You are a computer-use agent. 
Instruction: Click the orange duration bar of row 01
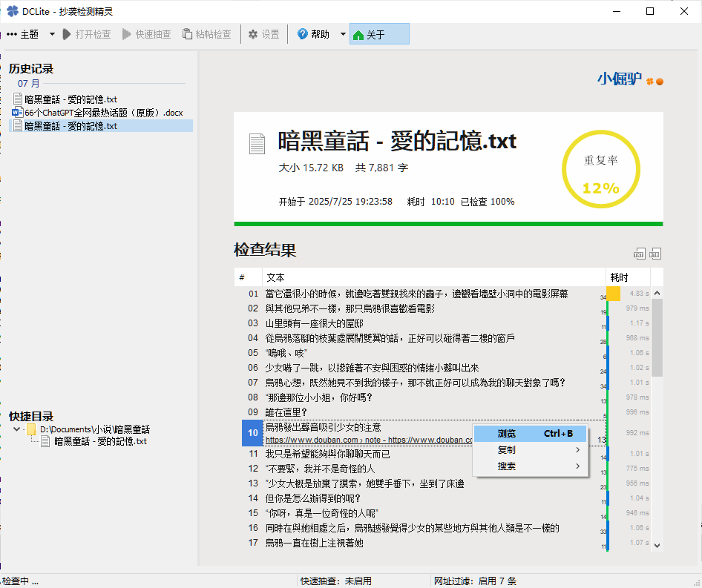(614, 294)
